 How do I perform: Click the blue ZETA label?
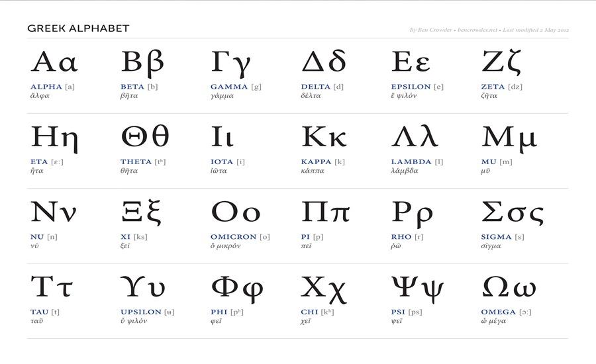pos(493,87)
